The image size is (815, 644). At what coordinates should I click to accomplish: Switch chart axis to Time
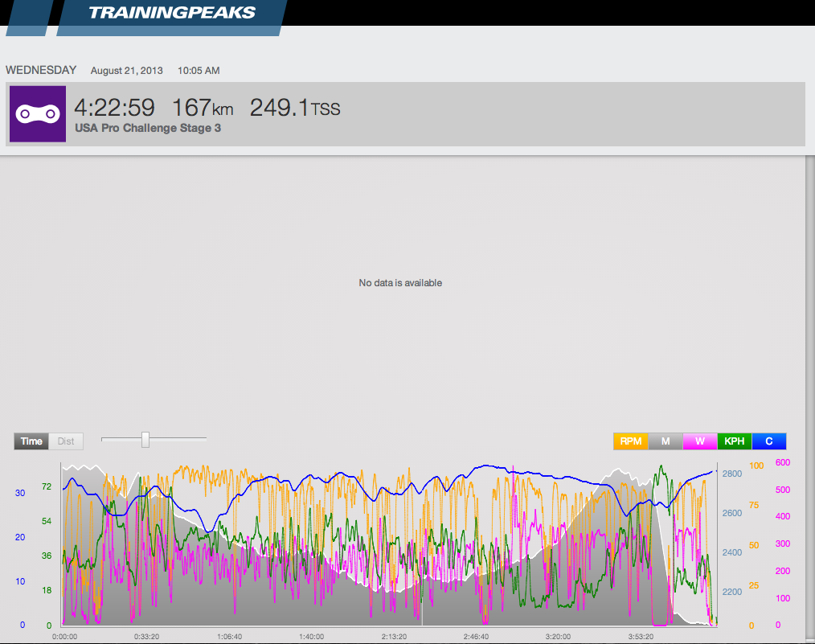31,441
